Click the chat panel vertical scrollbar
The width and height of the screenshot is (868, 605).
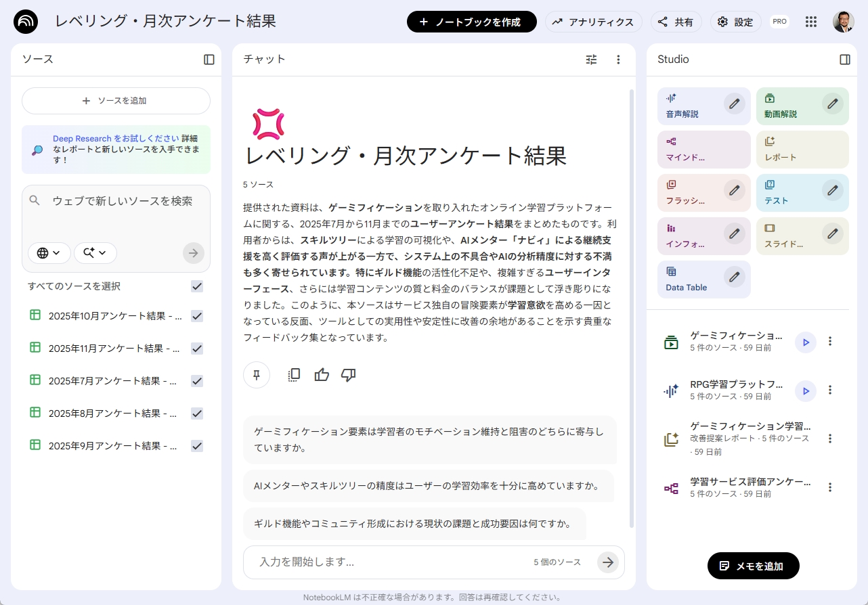(632, 308)
